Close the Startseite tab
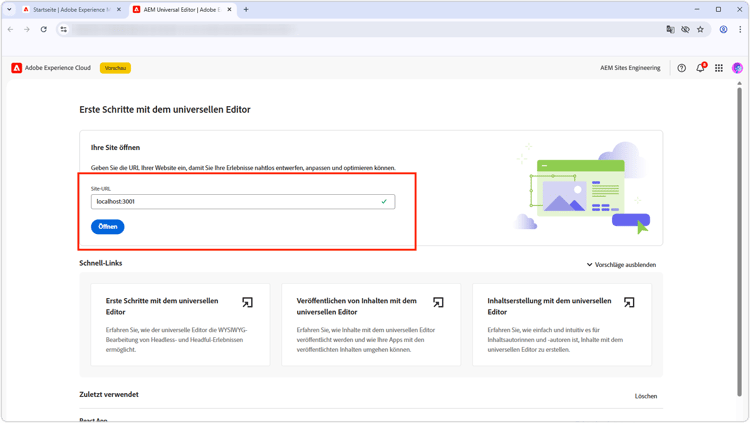This screenshot has width=750, height=423. coord(119,10)
